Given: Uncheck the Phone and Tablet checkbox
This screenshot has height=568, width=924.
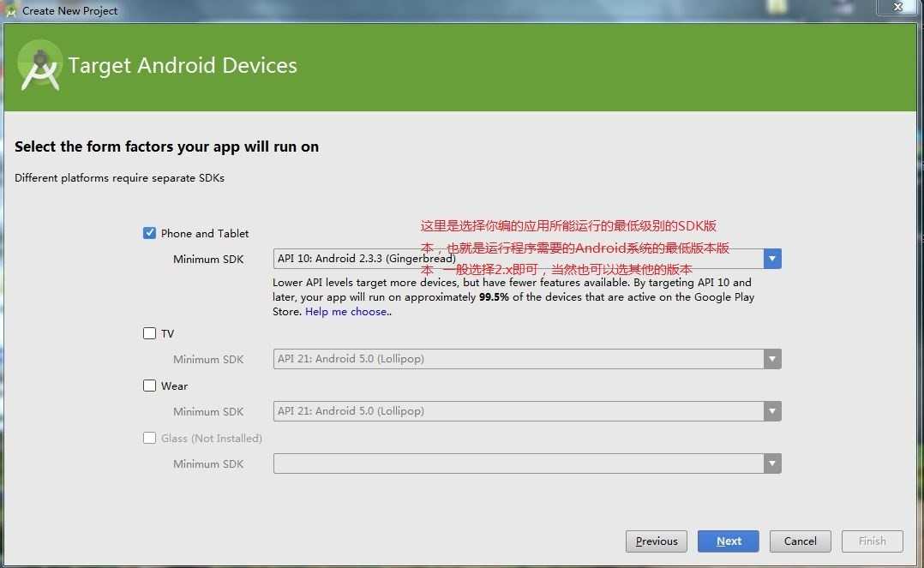Looking at the screenshot, I should [150, 233].
